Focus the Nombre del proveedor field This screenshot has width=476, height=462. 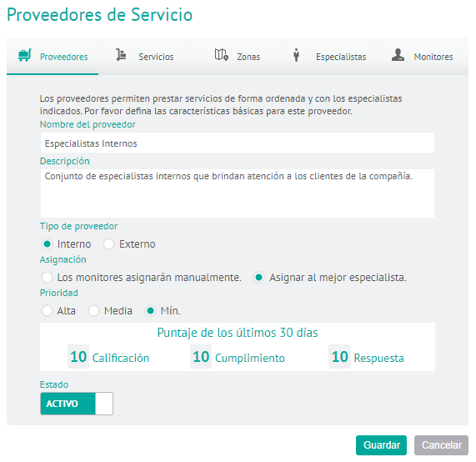click(238, 143)
